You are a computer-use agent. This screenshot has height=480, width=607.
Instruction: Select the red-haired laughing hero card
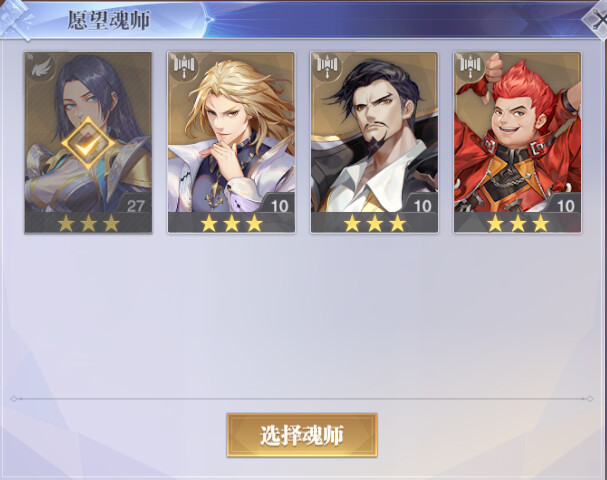click(x=517, y=142)
